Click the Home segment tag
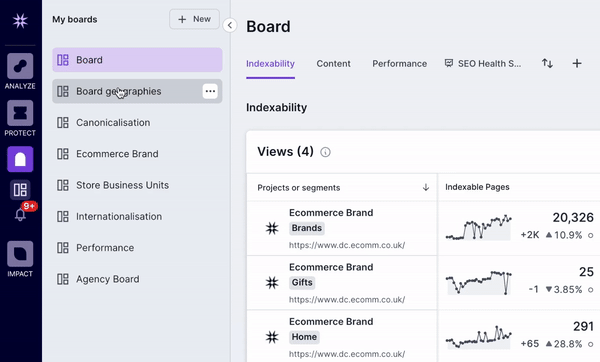Screen dimensions: 600x362 304,337
